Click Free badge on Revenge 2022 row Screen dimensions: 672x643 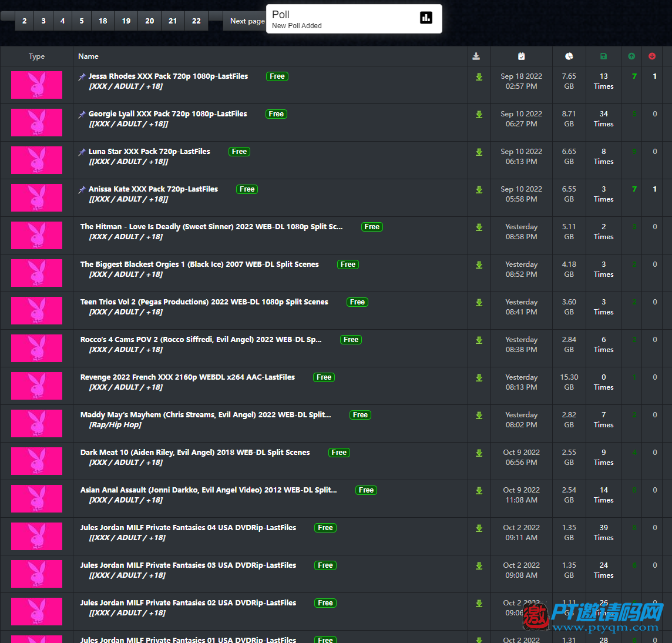(324, 377)
